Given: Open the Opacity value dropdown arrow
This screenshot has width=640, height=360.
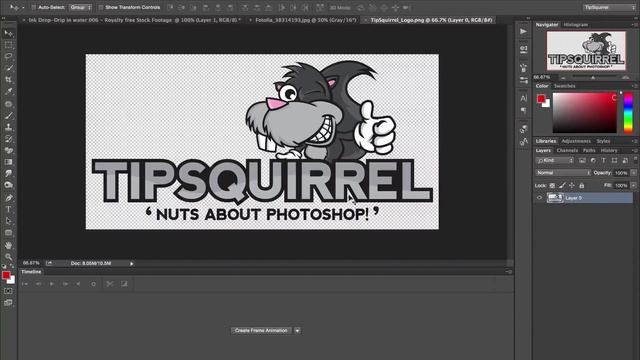Looking at the screenshot, I should pos(633,173).
